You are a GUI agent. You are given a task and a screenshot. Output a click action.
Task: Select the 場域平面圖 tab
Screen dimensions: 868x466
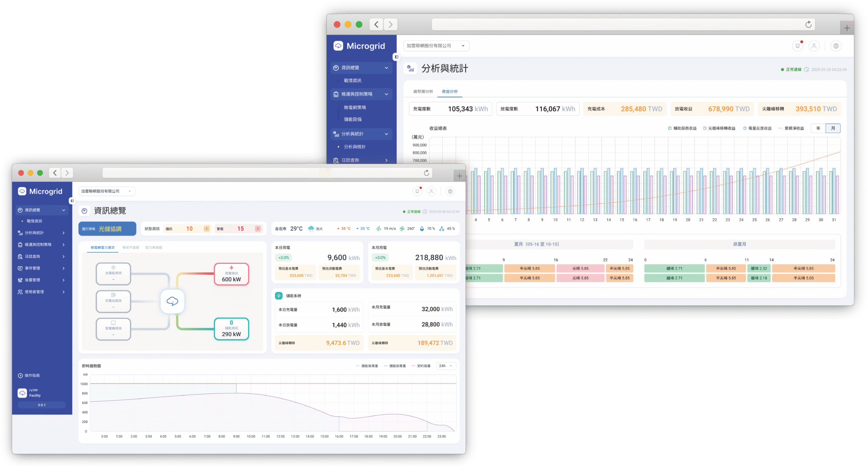pos(131,248)
